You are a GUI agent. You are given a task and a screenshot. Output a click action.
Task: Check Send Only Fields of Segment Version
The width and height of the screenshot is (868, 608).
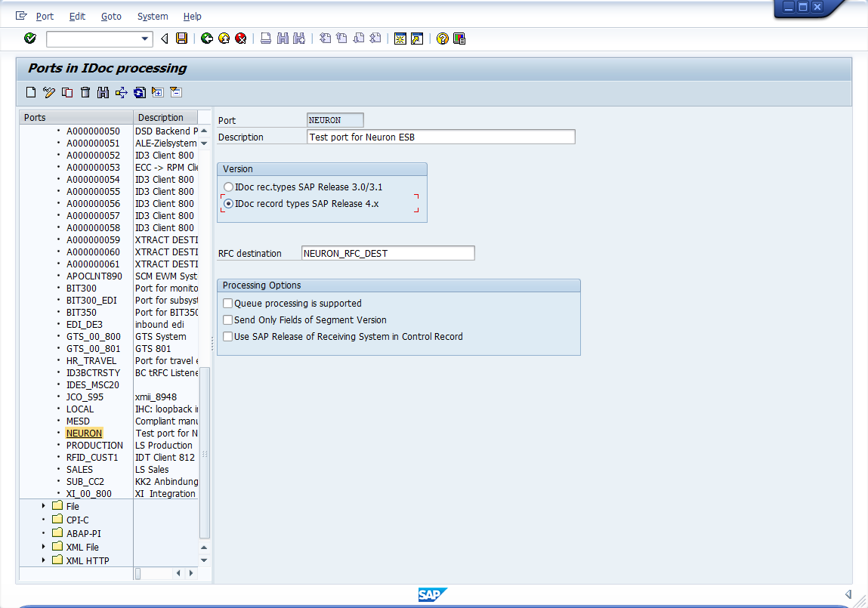[227, 319]
